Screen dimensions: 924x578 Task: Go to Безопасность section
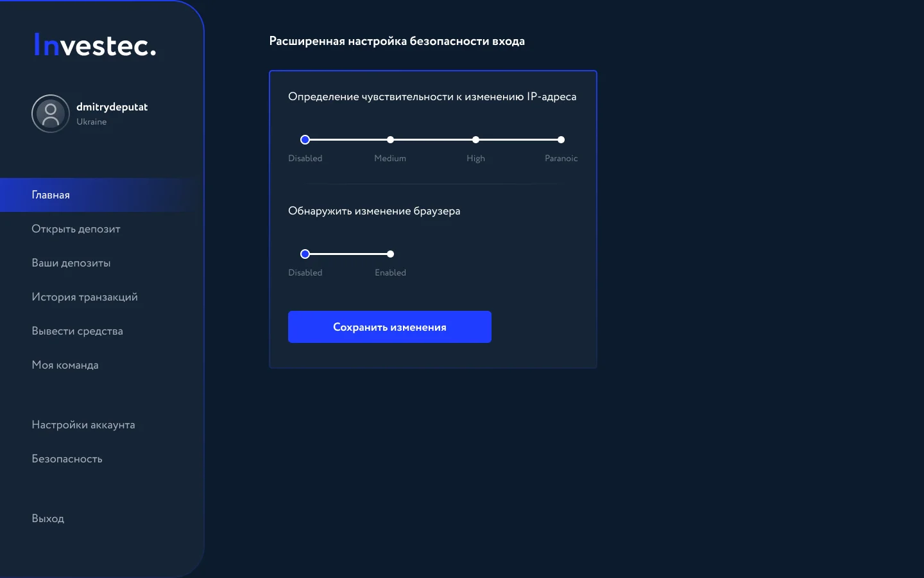click(x=67, y=459)
